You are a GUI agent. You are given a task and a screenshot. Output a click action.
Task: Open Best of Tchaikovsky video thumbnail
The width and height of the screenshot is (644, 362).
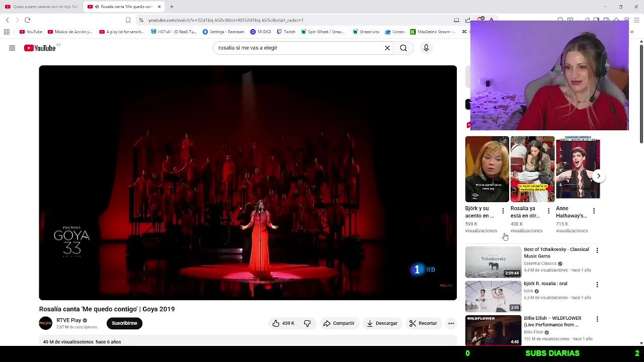point(493,262)
